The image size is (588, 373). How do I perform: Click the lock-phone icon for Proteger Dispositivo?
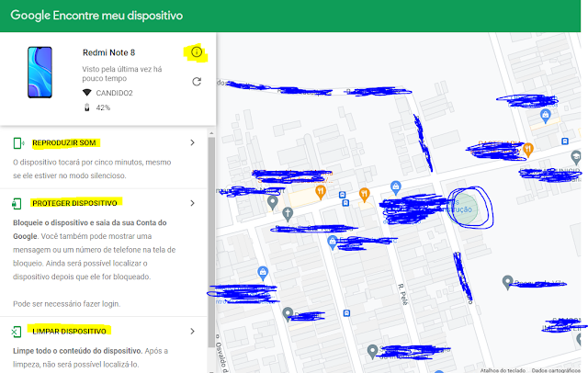click(x=17, y=204)
